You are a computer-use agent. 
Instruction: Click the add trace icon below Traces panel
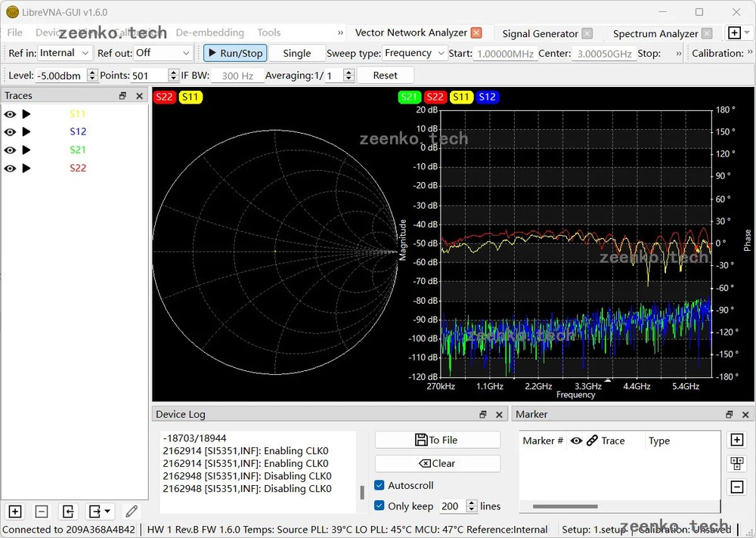click(x=15, y=512)
